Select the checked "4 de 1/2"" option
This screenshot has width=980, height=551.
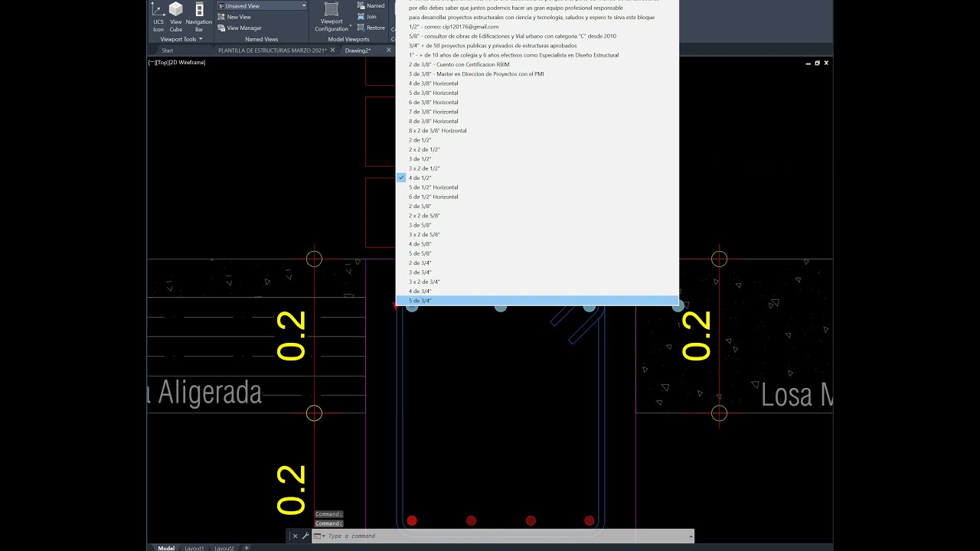point(537,178)
